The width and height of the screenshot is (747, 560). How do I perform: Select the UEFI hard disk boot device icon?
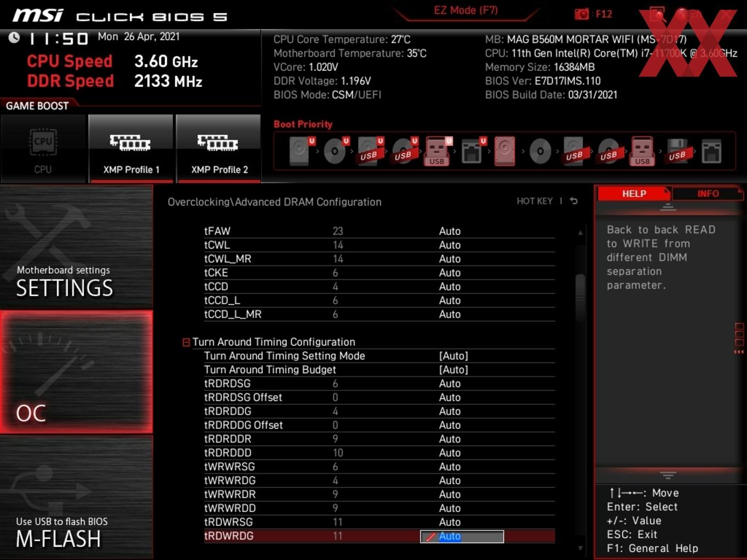pyautogui.click(x=301, y=151)
